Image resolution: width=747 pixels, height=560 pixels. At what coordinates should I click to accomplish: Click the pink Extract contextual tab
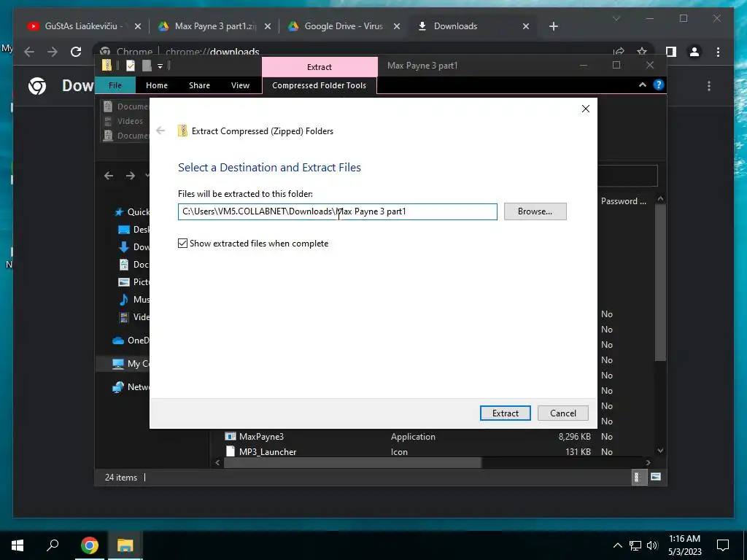point(320,66)
